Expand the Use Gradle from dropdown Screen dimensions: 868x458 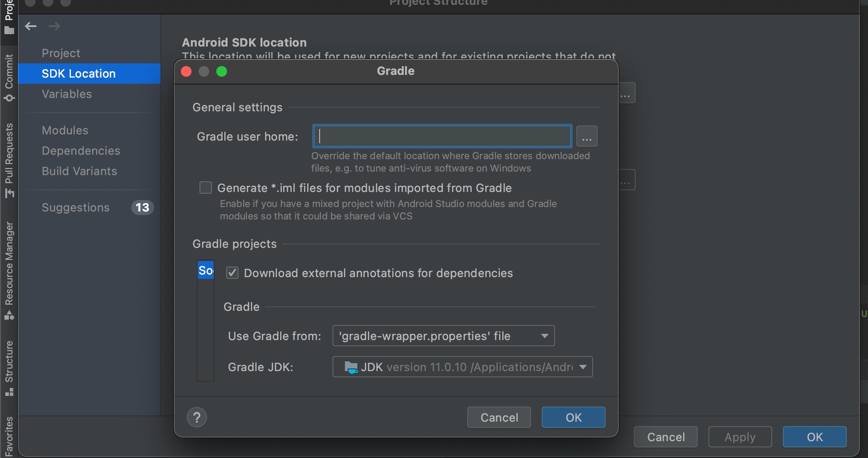[x=443, y=336]
